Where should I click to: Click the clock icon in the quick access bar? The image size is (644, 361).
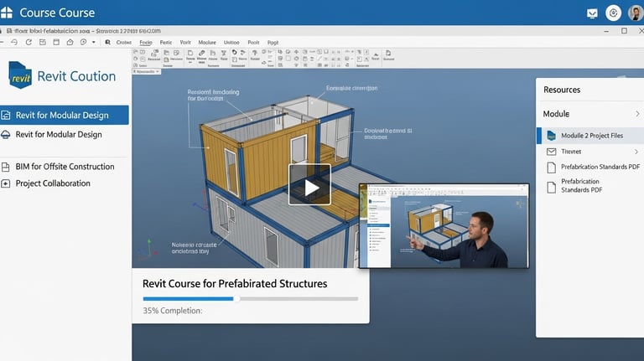click(83, 42)
